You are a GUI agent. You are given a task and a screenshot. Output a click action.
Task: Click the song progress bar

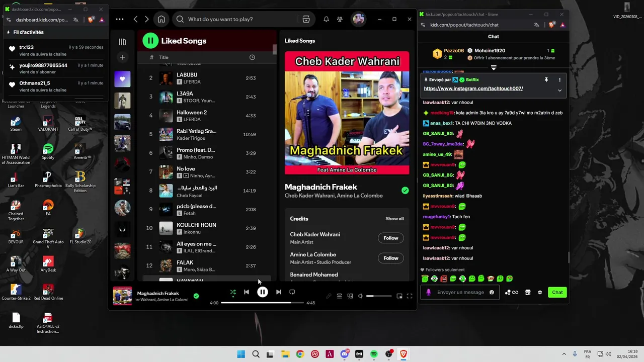(262, 303)
